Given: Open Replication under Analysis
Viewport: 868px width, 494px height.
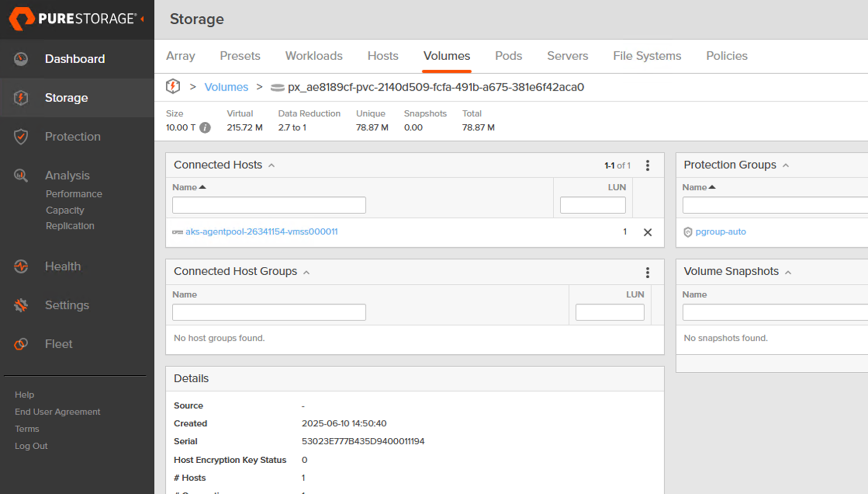Looking at the screenshot, I should point(70,226).
